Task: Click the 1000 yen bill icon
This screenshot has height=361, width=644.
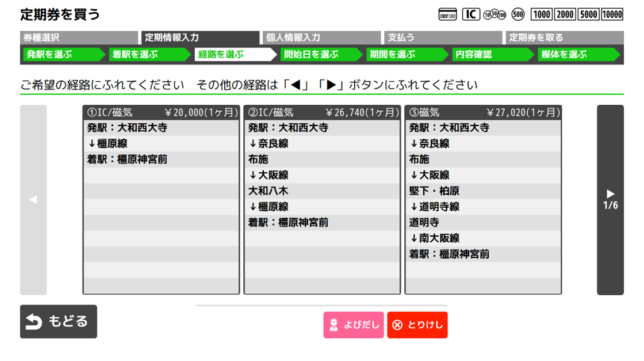Action: coord(541,14)
